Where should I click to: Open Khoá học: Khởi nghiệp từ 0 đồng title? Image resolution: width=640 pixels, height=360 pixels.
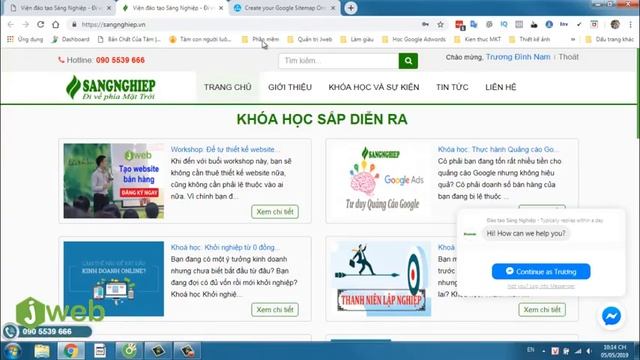click(x=225, y=247)
